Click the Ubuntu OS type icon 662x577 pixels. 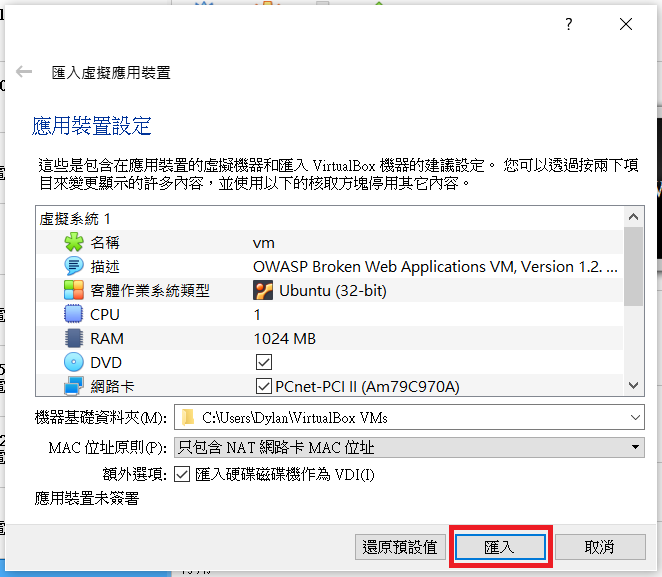click(263, 290)
